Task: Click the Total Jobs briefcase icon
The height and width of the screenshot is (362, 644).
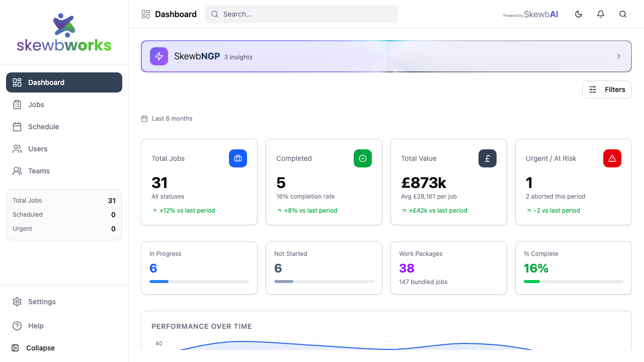Action: (x=238, y=158)
